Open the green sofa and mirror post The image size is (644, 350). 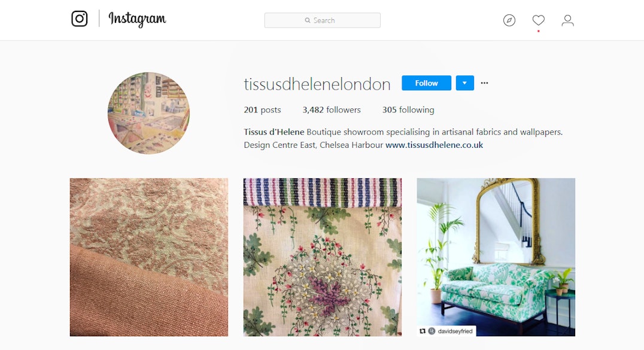point(496,257)
